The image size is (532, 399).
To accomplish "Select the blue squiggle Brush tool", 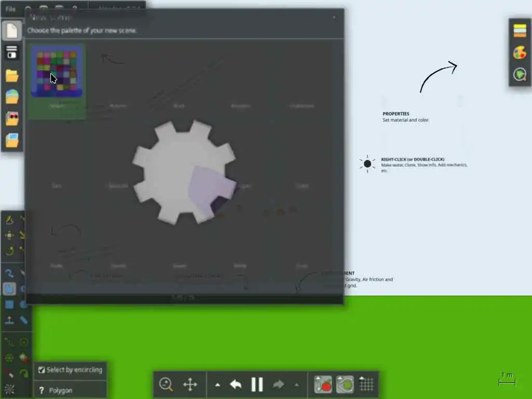I will pos(9,273).
